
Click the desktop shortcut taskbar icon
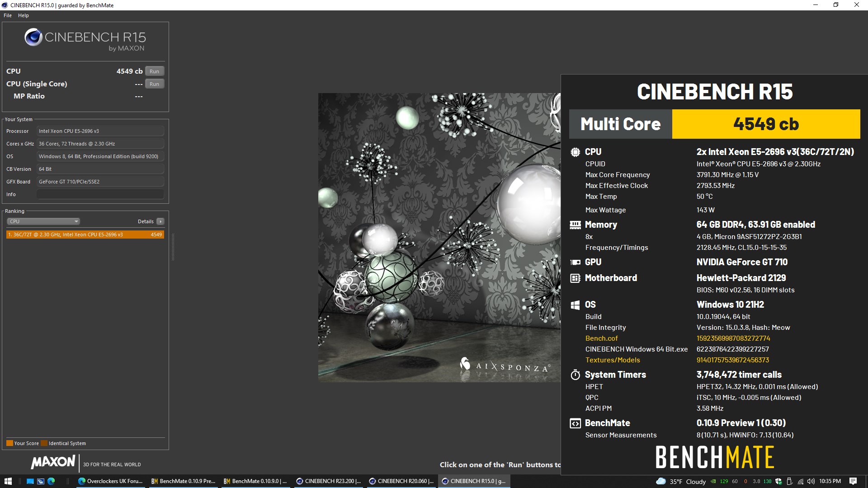(30, 481)
